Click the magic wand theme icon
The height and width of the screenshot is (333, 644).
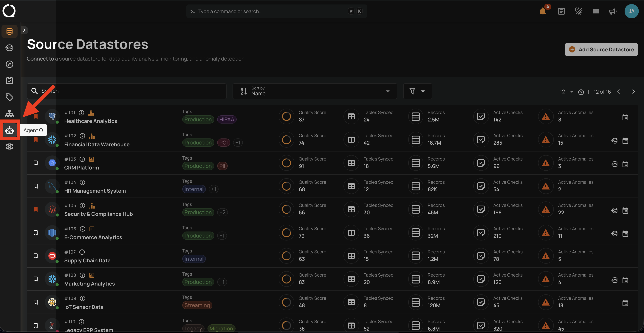(x=578, y=11)
